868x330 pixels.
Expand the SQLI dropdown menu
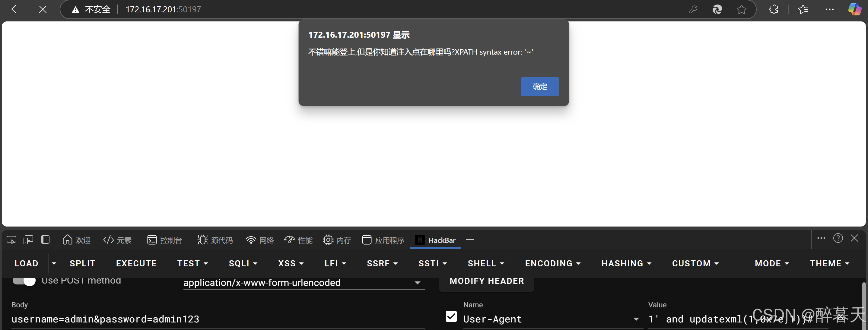click(x=243, y=263)
